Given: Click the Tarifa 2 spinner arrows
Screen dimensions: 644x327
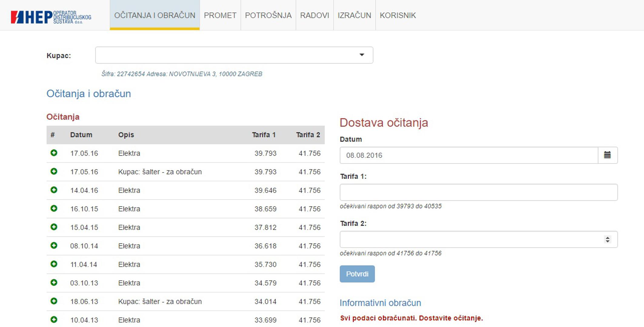Looking at the screenshot, I should point(607,239).
